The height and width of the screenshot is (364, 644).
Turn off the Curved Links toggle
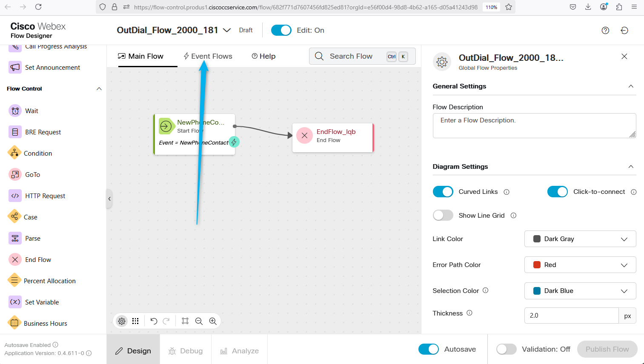pyautogui.click(x=443, y=192)
